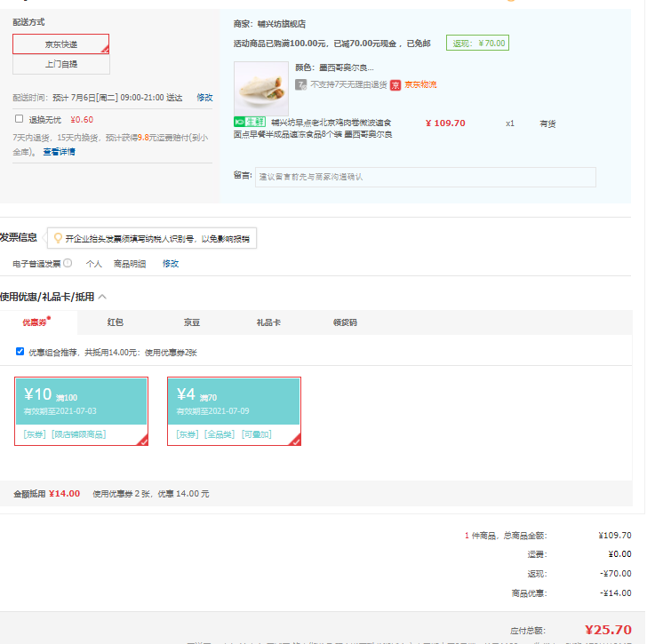
Task: Click the 返现 -¥70.00 summary value
Action: (x=615, y=574)
